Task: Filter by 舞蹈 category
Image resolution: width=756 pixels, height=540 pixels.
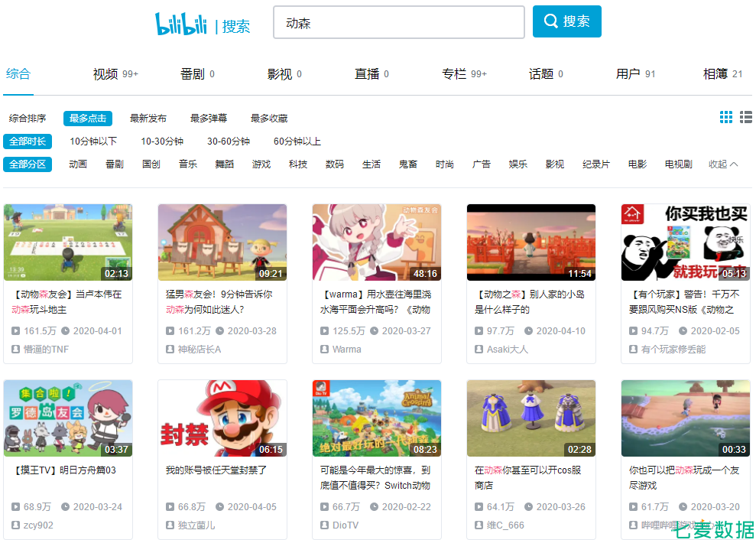Action: tap(224, 164)
